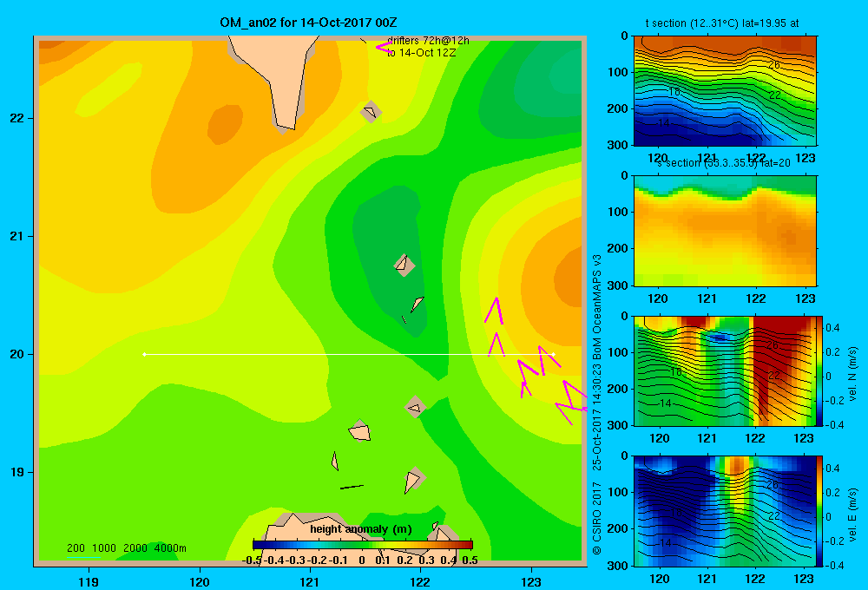This screenshot has width=868, height=590.
Task: Open the northward velocity section plot
Action: 725,370
